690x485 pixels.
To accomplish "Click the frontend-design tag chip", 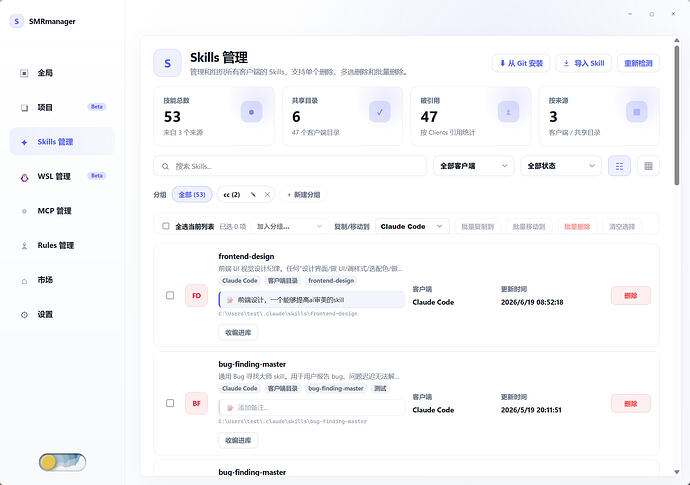I will 331,281.
